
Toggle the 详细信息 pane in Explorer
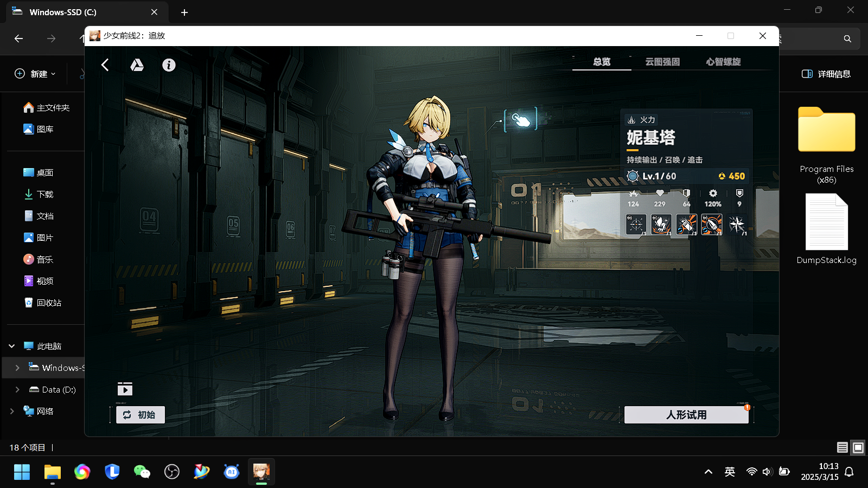point(826,74)
